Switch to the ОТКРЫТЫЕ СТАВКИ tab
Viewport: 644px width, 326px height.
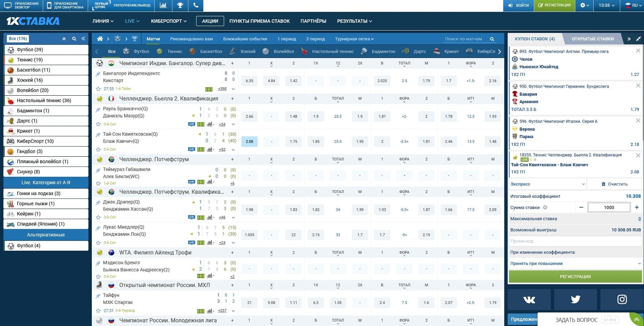(x=592, y=39)
